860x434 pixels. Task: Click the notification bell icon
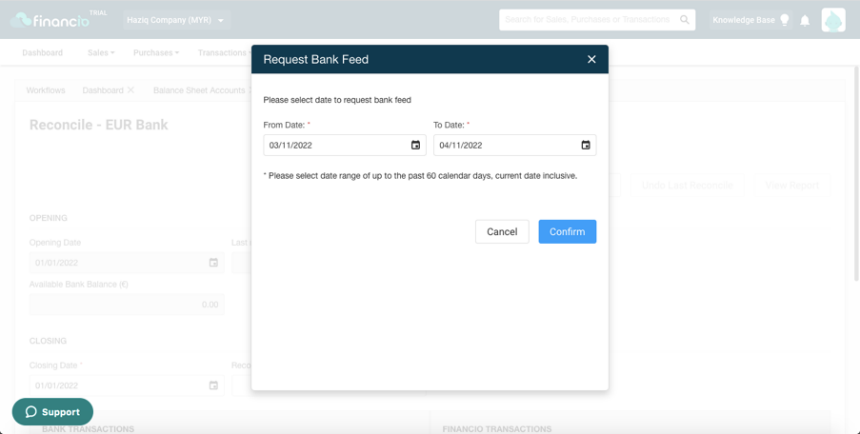[805, 20]
